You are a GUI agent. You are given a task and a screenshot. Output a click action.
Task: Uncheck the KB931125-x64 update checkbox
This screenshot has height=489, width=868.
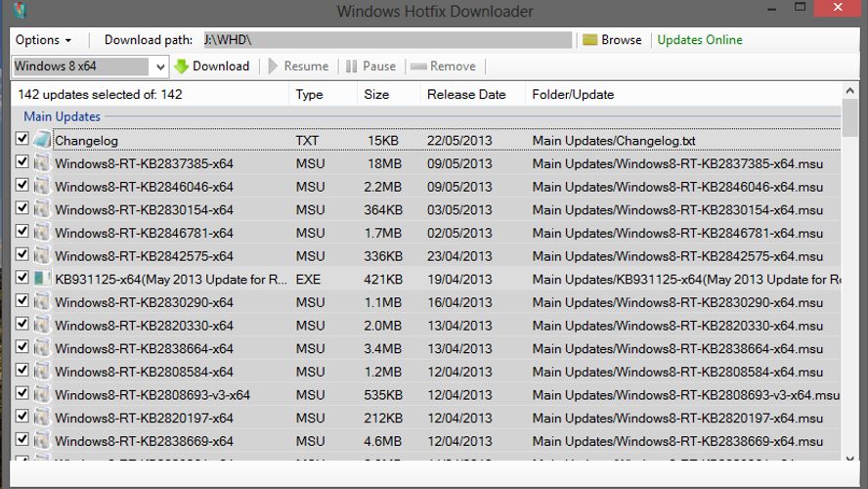click(22, 277)
